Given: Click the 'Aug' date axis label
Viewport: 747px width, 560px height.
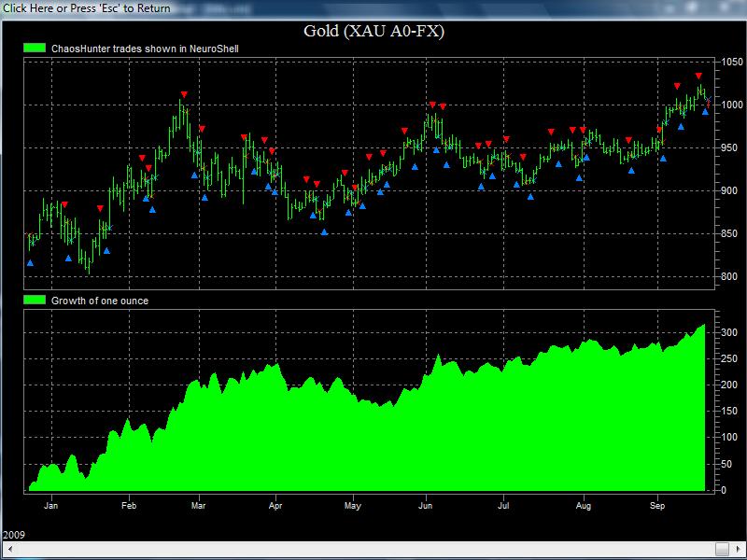Looking at the screenshot, I should pos(583,506).
